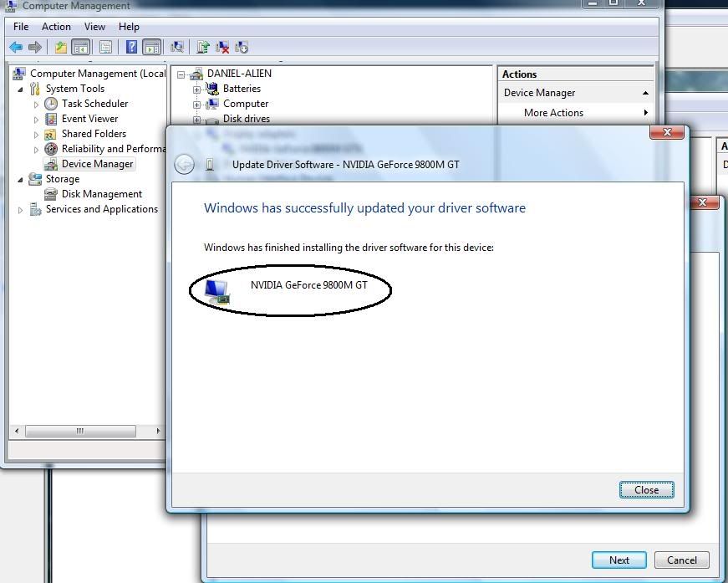Expand Services and Applications node
Viewport: 728px width, 583px height.
coord(20,210)
